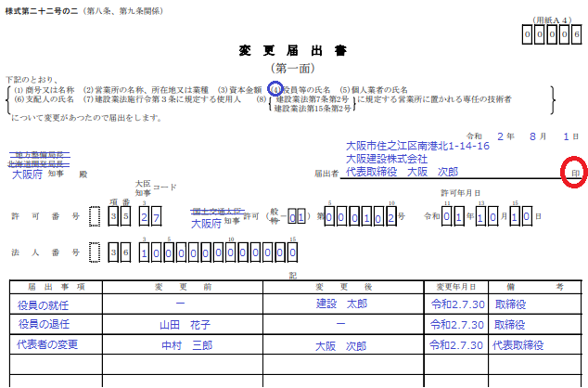Click the 変更後 column header
This screenshot has height=388, width=588.
(x=344, y=288)
